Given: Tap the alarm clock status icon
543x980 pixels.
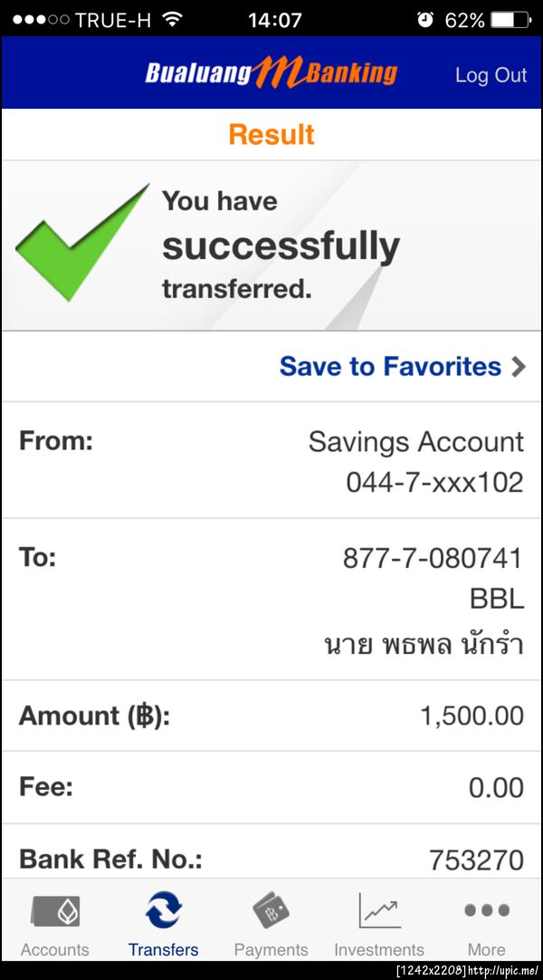Looking at the screenshot, I should [425, 19].
